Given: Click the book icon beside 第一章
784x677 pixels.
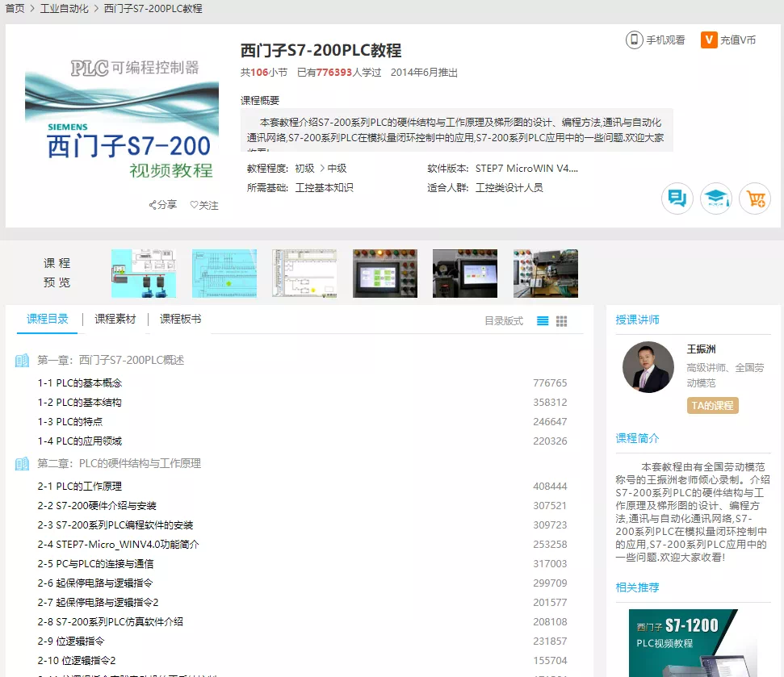Looking at the screenshot, I should [23, 360].
